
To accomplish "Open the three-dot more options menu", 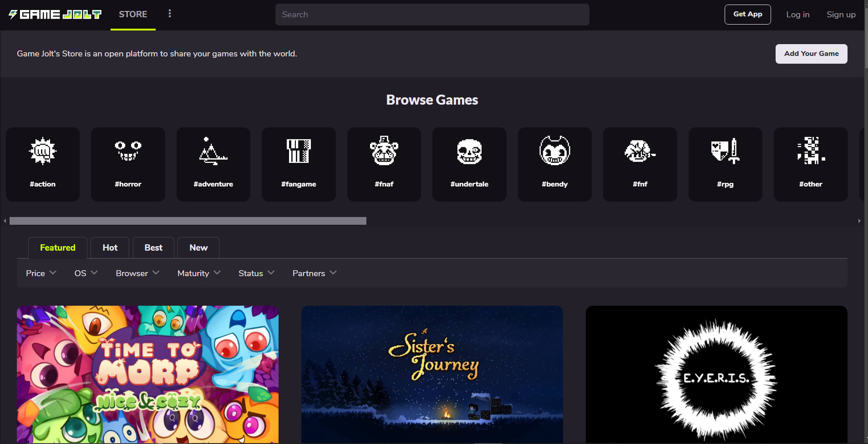I will [170, 14].
